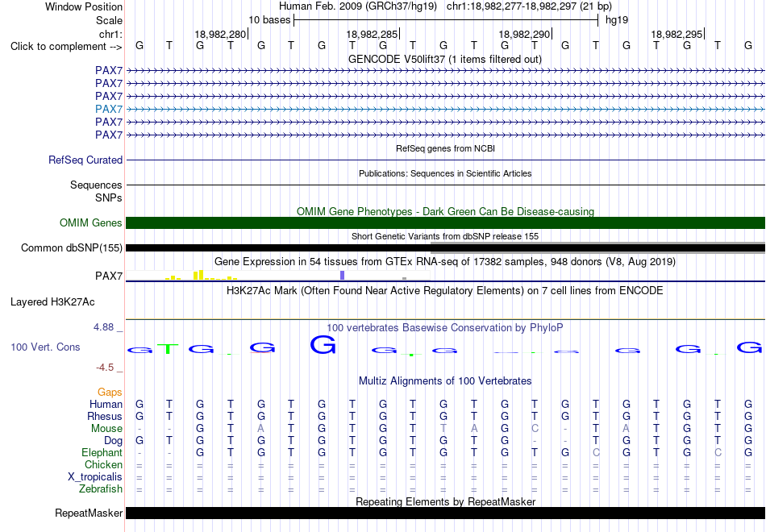Click the hg19 label beside scale bar

617,20
